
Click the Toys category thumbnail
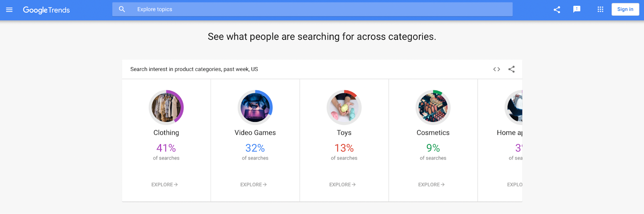point(344,107)
